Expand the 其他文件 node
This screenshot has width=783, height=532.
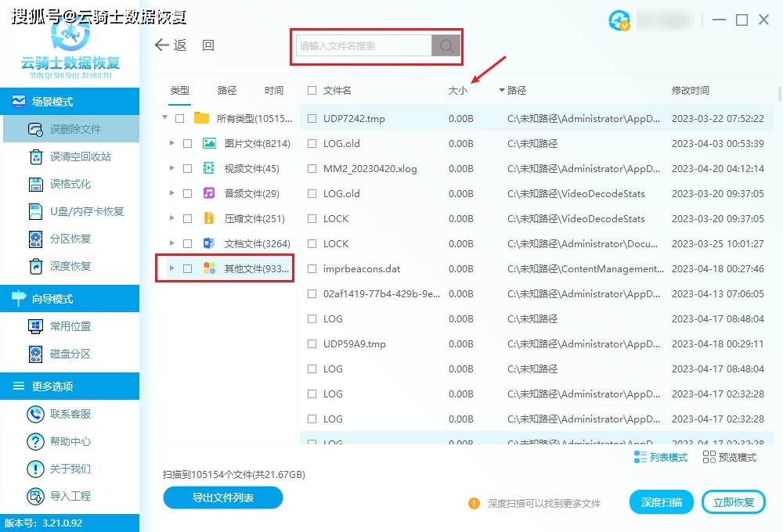point(171,268)
